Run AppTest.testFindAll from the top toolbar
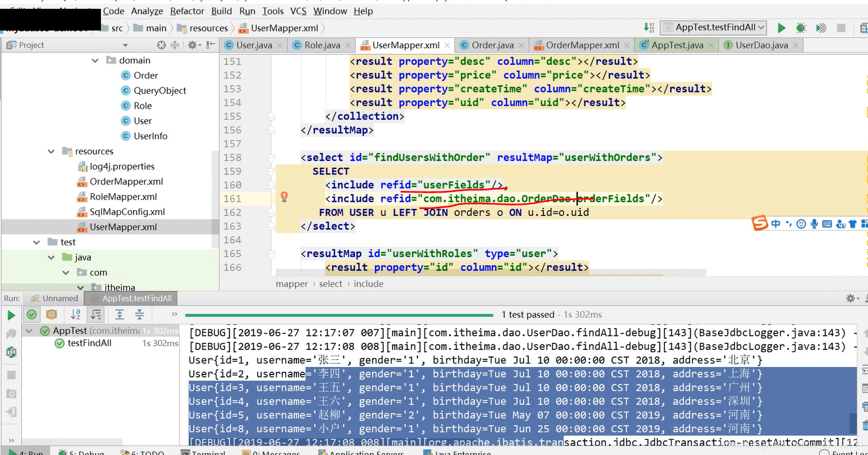 (781, 28)
